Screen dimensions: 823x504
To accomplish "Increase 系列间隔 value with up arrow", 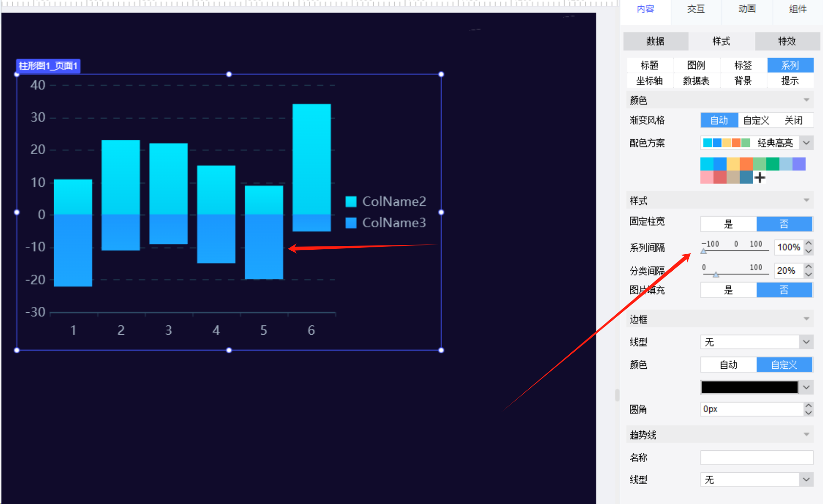I will 809,243.
